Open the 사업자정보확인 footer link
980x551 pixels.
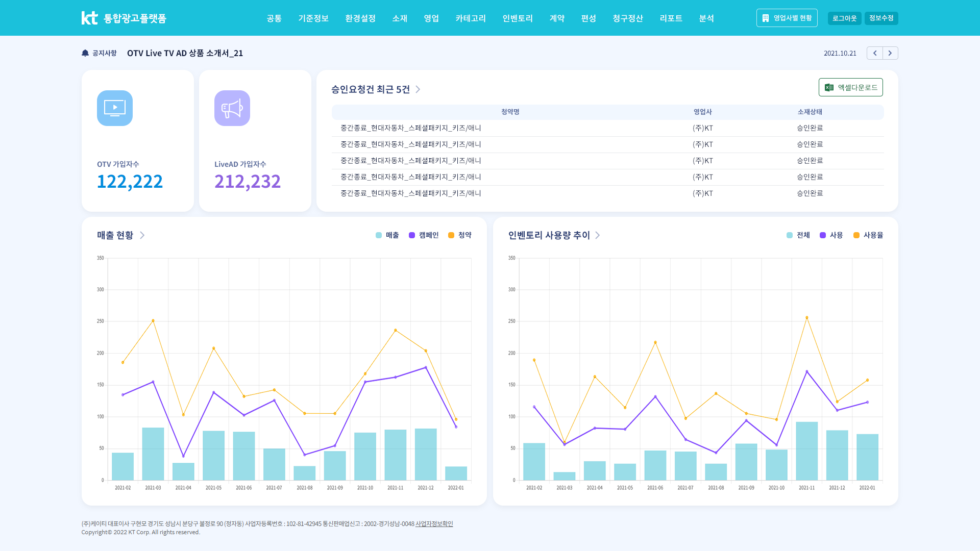pos(434,524)
